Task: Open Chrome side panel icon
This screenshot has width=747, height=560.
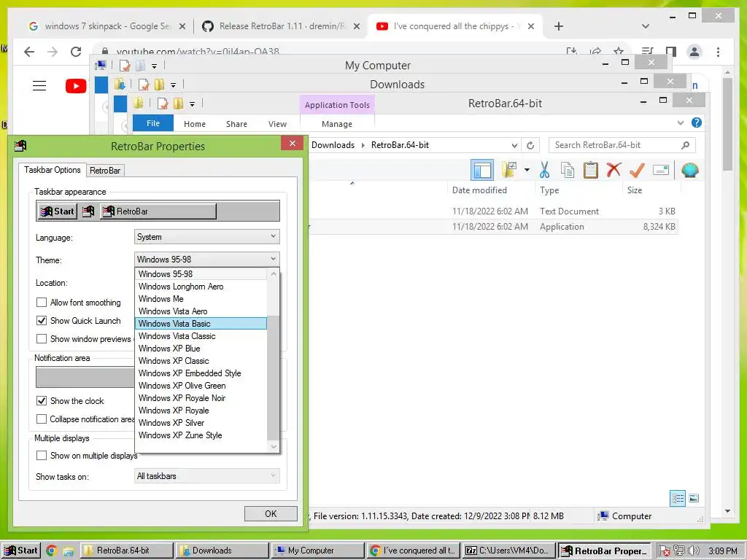Action: point(671,52)
